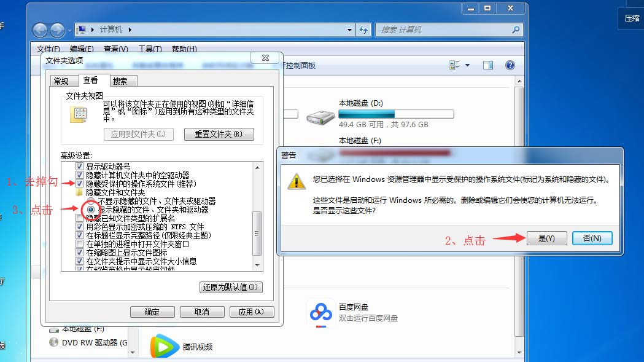This screenshot has height=362, width=644.
Task: Launch 百度网盘 from desktop shortcut
Action: (320, 312)
